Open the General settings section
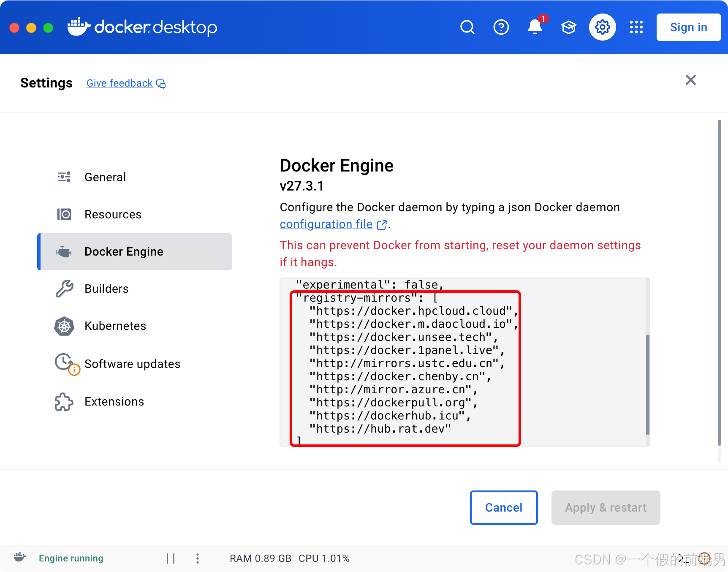The height and width of the screenshot is (572, 728). tap(135, 177)
